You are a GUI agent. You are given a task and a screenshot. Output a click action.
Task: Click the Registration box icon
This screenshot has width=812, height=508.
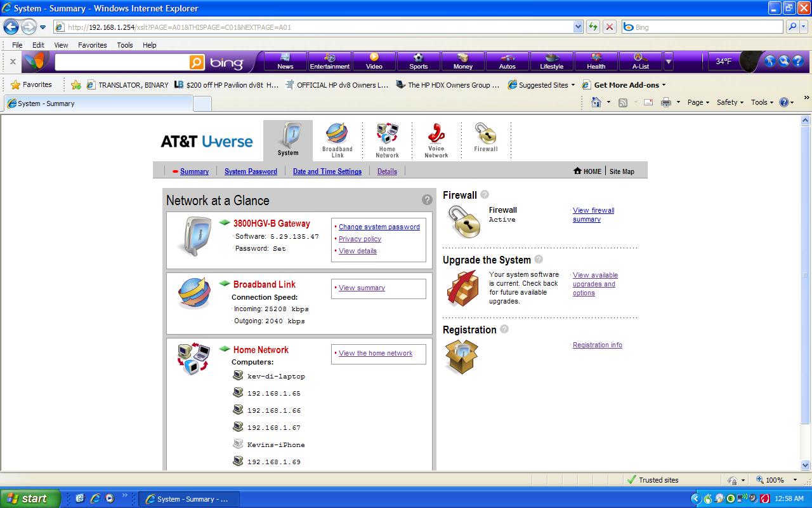(461, 357)
